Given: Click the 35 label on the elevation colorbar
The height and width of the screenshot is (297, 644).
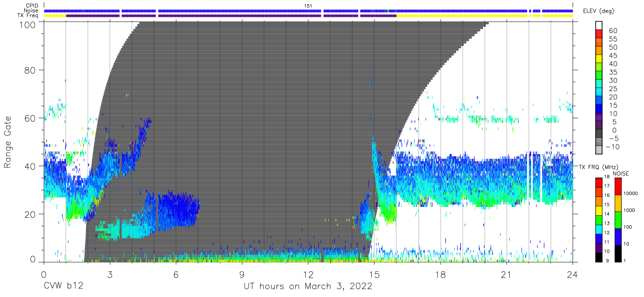Looking at the screenshot, I should pyautogui.click(x=613, y=72).
